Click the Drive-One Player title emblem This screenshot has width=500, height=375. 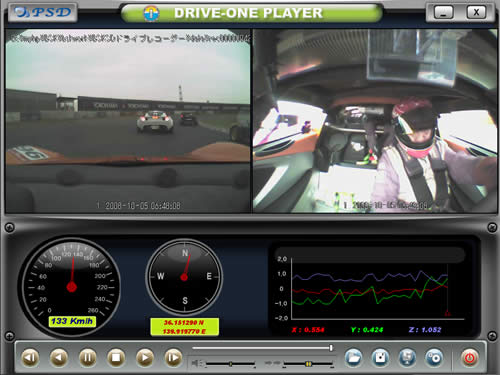tap(151, 14)
